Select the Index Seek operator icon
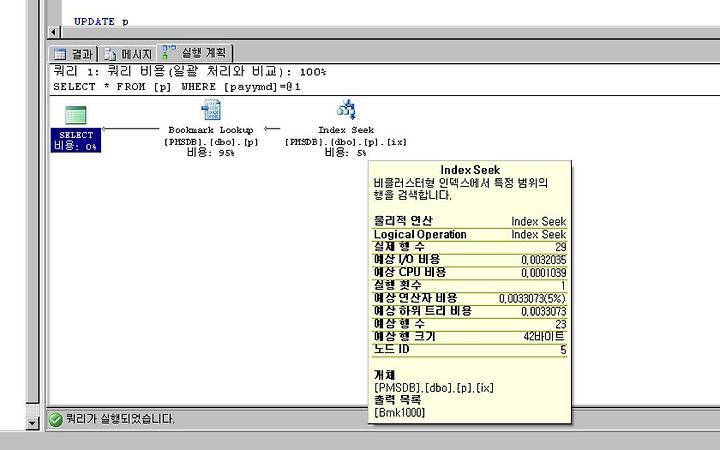720x450 pixels. coord(346,109)
